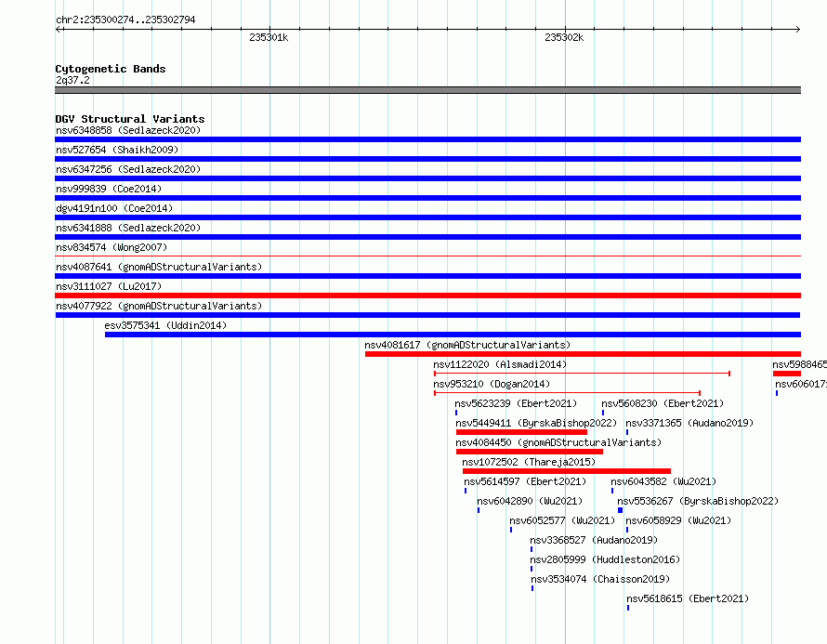This screenshot has width=827, height=644.
Task: Click the 2q37.2 cytogenetic band bar
Action: click(x=427, y=90)
